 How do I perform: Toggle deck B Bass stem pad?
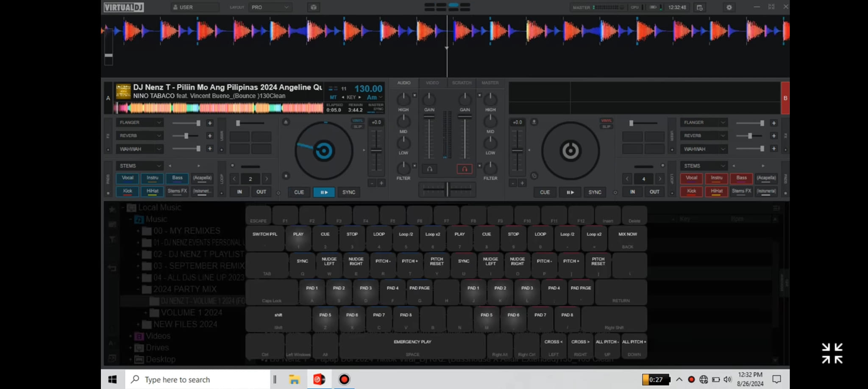742,178
